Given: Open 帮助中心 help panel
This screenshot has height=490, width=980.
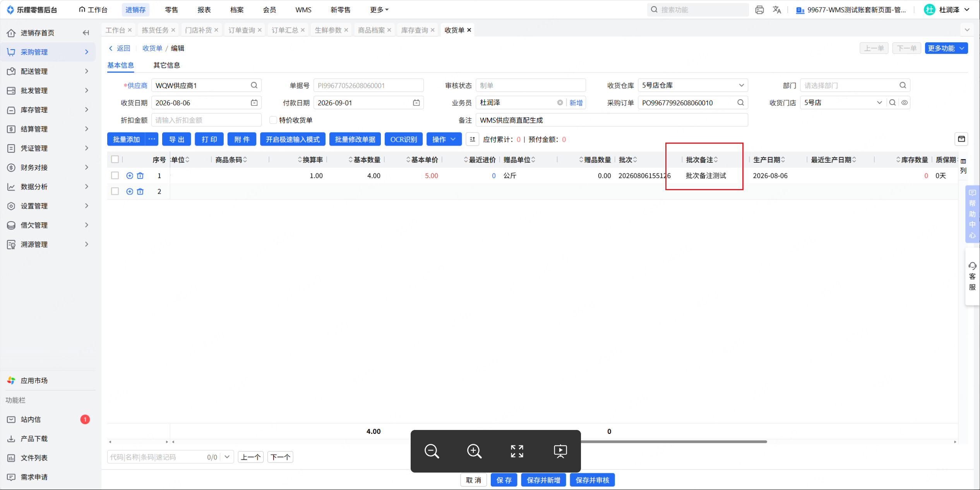Looking at the screenshot, I should pos(972,214).
